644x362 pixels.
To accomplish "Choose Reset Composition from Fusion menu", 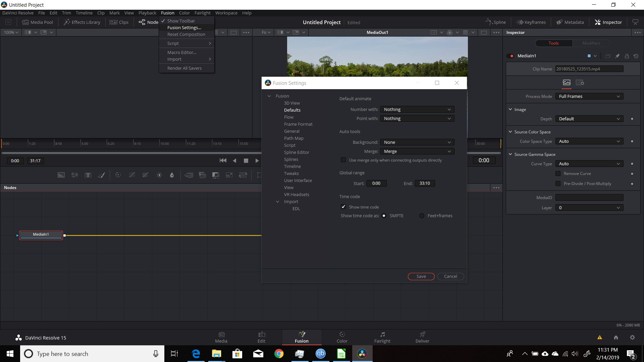I will 186,35.
